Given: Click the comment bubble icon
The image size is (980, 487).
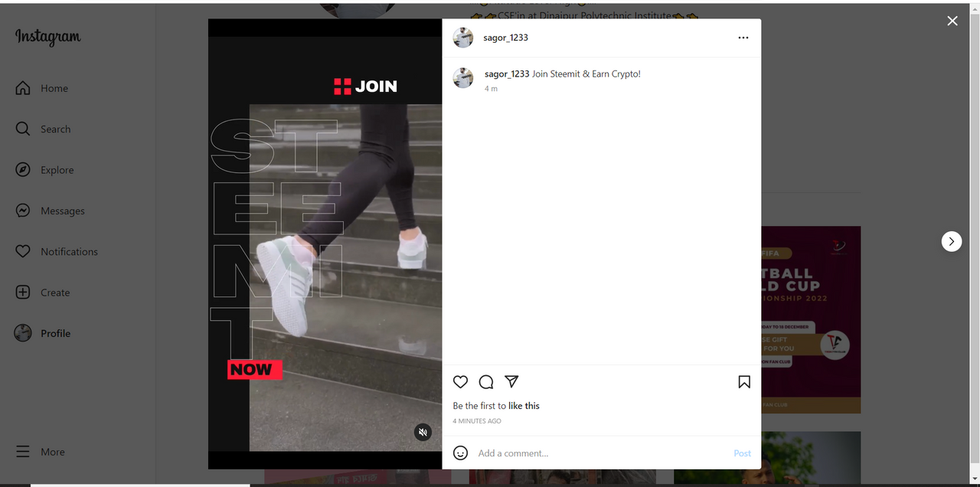Looking at the screenshot, I should pyautogui.click(x=486, y=382).
